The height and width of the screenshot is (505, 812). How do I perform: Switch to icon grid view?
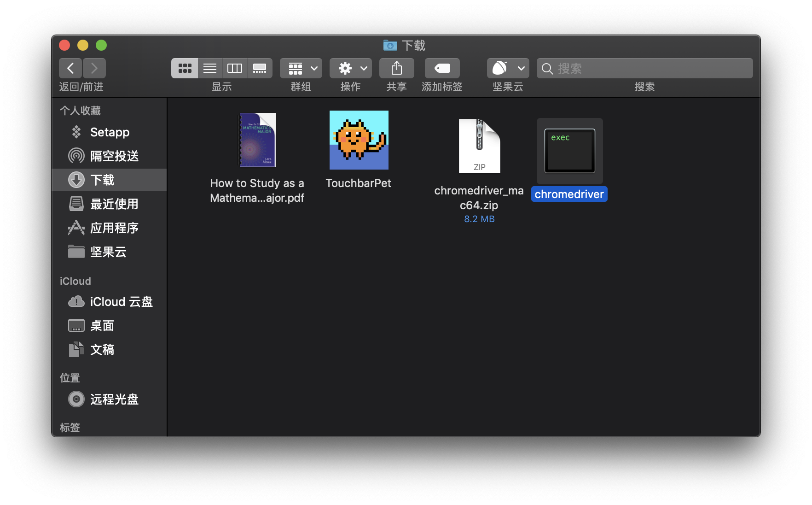point(184,68)
